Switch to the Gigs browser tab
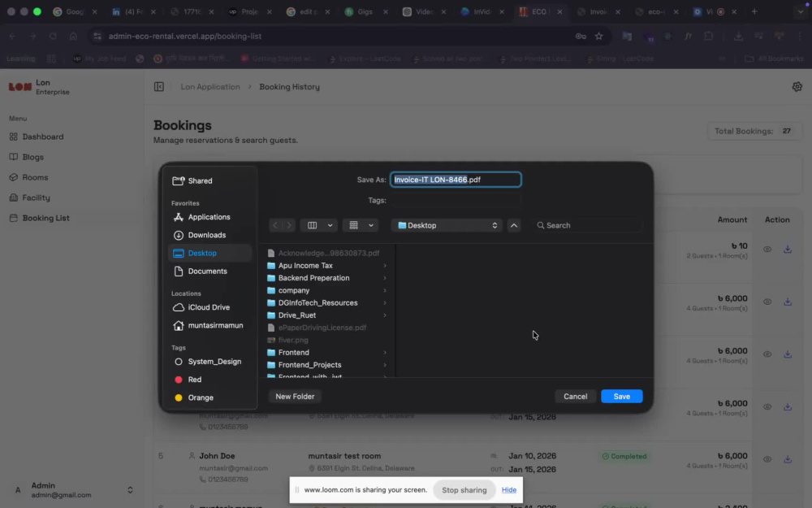812x508 pixels. coord(365,11)
